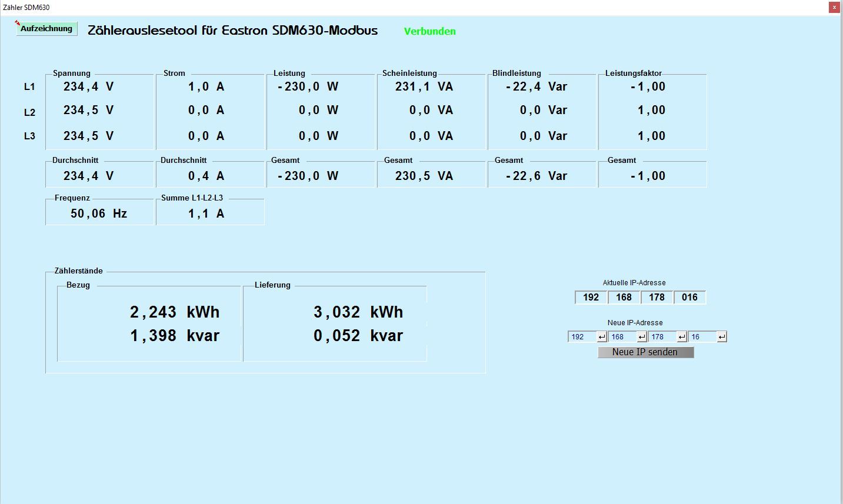This screenshot has height=504, width=843.
Task: Click the L3 power factor 1,00
Action: point(652,136)
